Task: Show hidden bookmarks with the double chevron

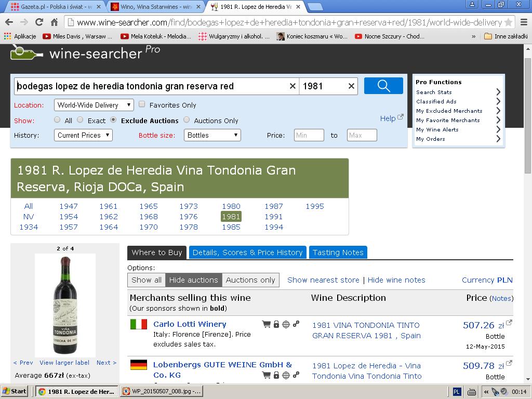Action: click(473, 36)
